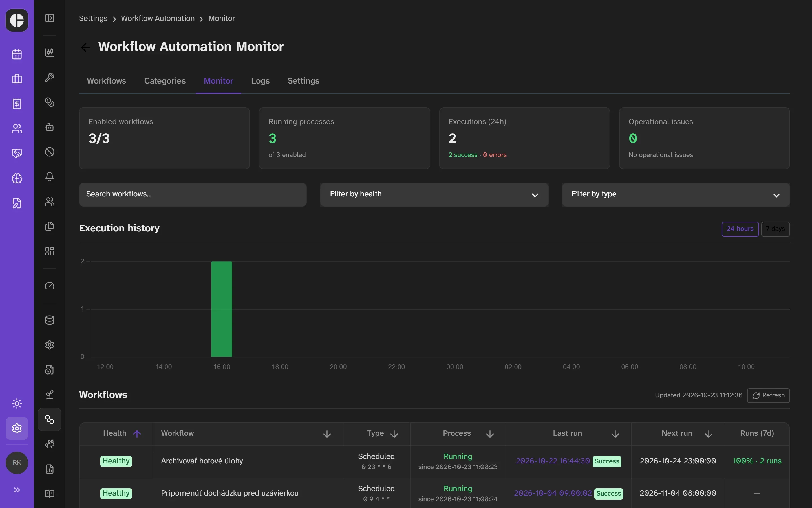Open the wrench icon in secondary sidebar
Image resolution: width=812 pixels, height=508 pixels.
click(x=50, y=77)
